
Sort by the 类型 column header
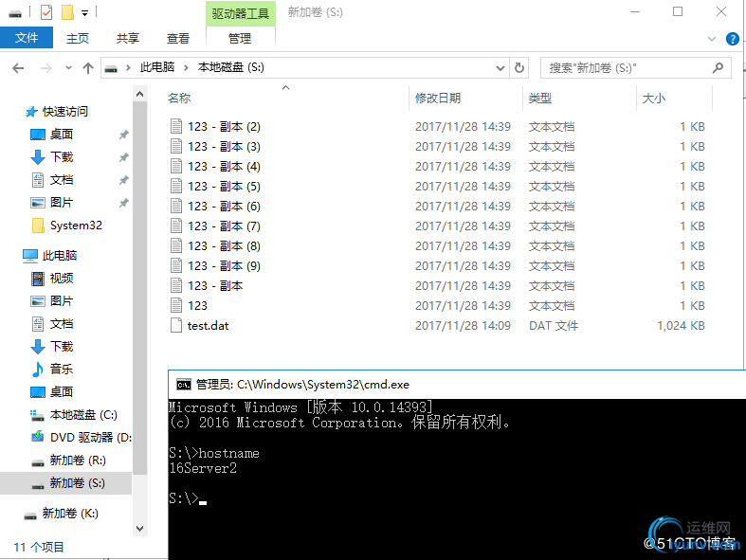540,98
